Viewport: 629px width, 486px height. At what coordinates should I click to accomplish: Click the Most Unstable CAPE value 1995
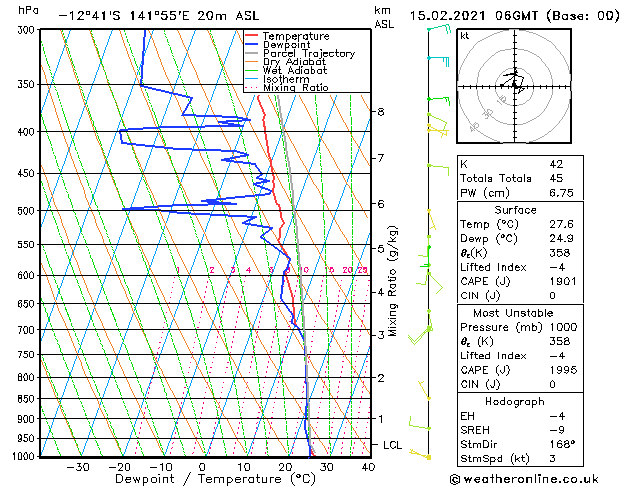click(x=563, y=370)
